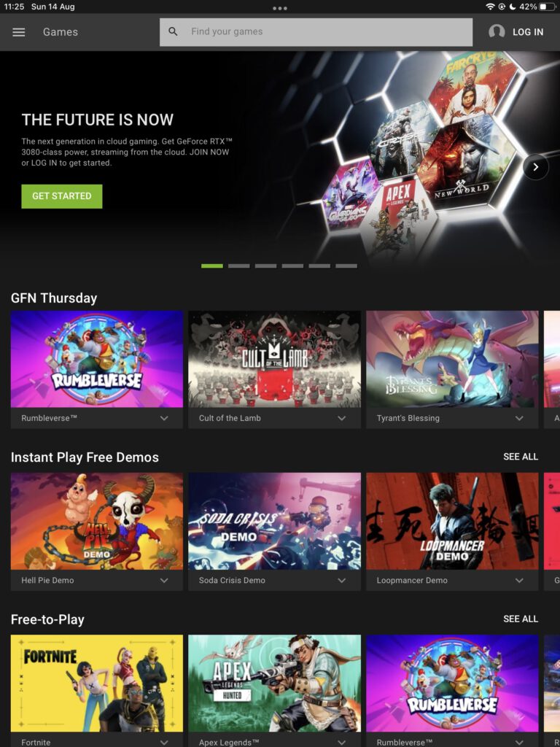Viewport: 560px width, 747px height.
Task: Select the second banner slide indicator
Action: (x=239, y=266)
